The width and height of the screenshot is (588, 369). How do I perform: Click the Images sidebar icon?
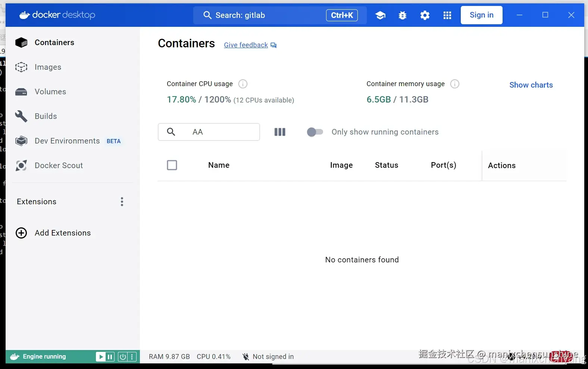tap(21, 67)
